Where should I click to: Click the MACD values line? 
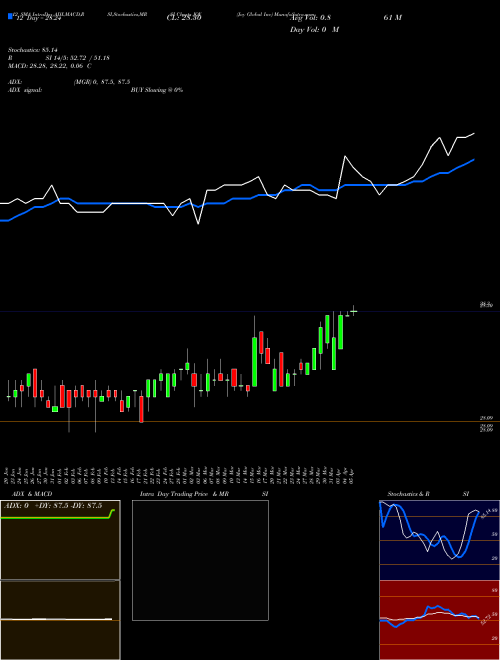pyautogui.click(x=50, y=66)
